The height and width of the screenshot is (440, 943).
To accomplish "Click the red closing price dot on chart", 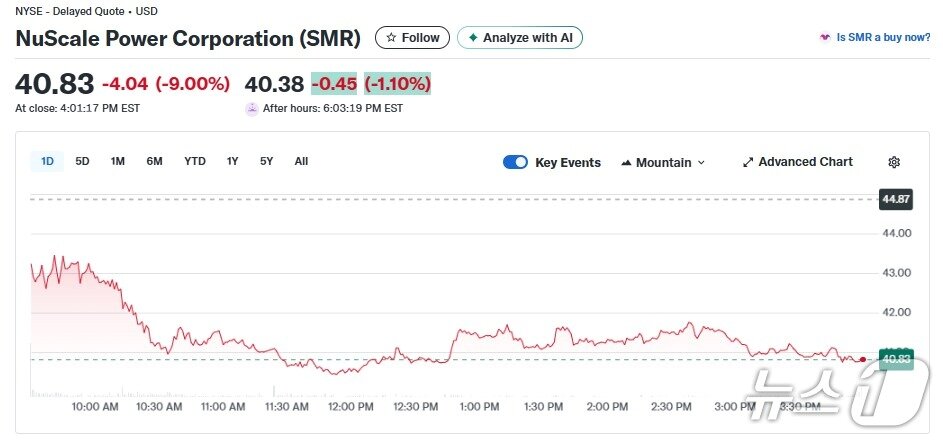I will coord(863,359).
